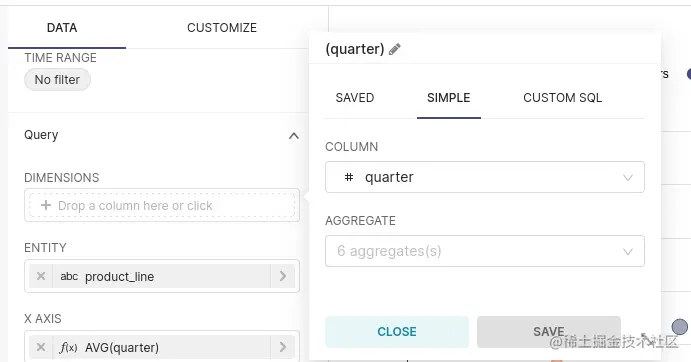This screenshot has height=362, width=691.
Task: Open the Aggregate dropdown
Action: click(x=485, y=251)
